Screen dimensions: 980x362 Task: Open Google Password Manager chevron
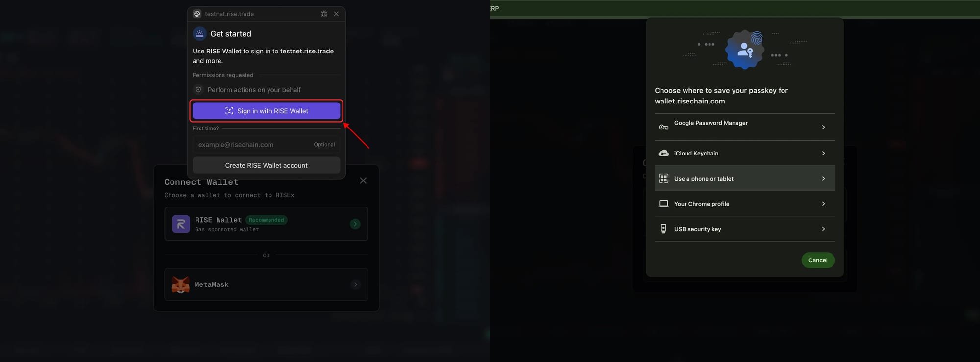(x=823, y=127)
